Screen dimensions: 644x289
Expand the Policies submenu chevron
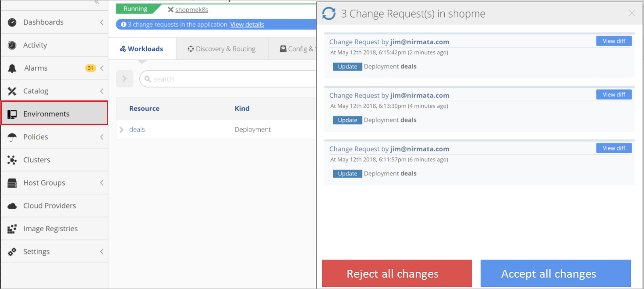coord(102,137)
